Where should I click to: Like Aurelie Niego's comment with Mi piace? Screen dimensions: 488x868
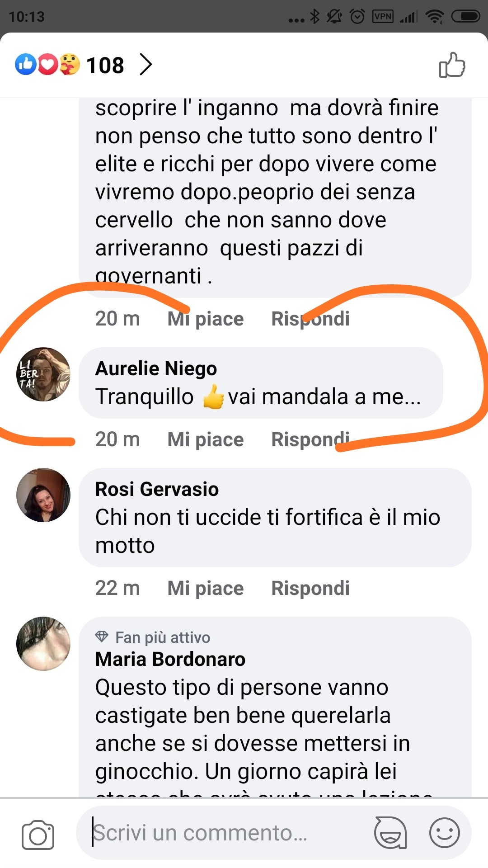205,439
